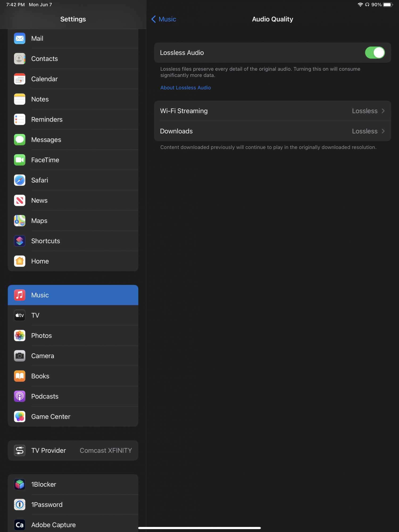Tap the Wi-Fi status icon
399x532 pixels.
click(360, 5)
